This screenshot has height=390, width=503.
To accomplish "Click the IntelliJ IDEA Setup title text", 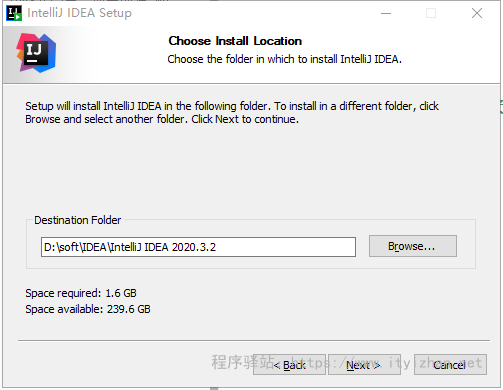I will [79, 13].
